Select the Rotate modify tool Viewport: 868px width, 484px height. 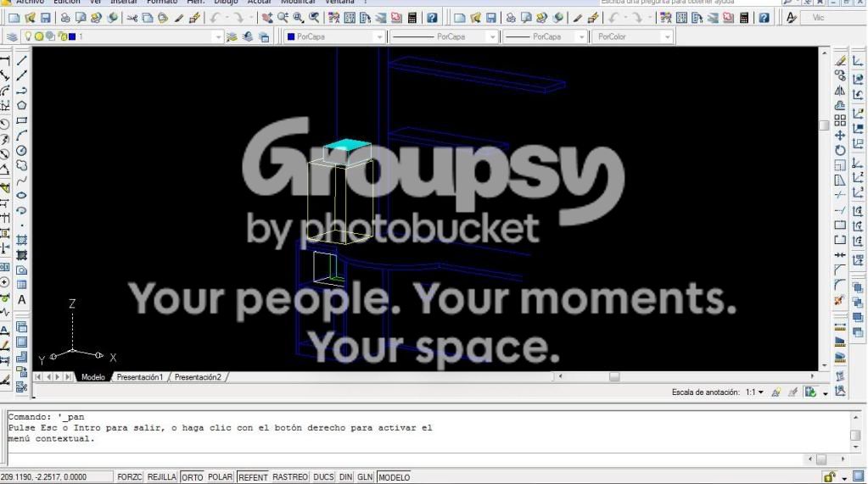click(840, 150)
